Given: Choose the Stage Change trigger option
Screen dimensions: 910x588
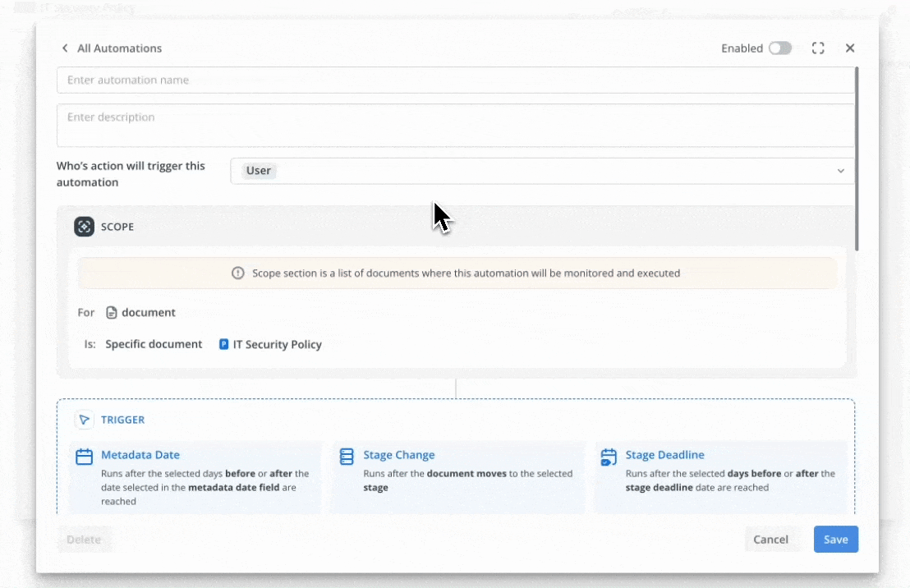Looking at the screenshot, I should tap(398, 455).
